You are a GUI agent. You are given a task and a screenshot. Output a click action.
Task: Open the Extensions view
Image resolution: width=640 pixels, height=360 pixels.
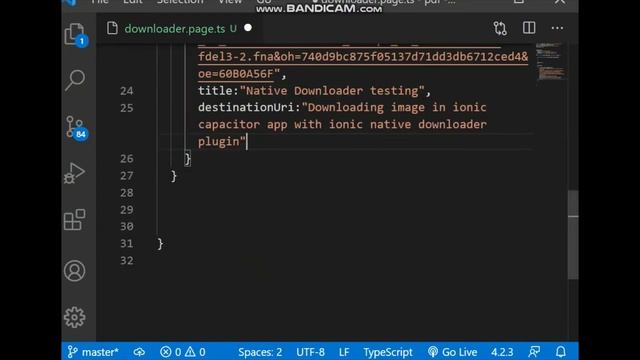pyautogui.click(x=75, y=220)
